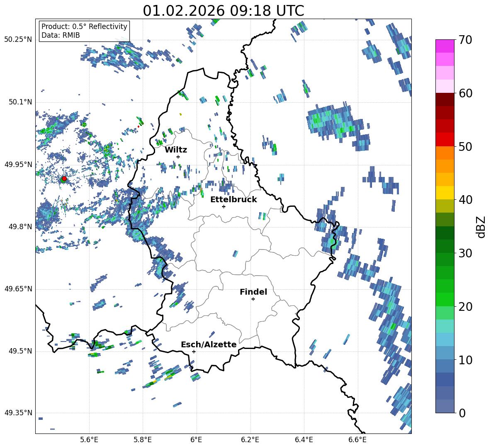Viewport: 491px width, 448px height.
Task: Click the red radar site marker
Action: (x=64, y=179)
